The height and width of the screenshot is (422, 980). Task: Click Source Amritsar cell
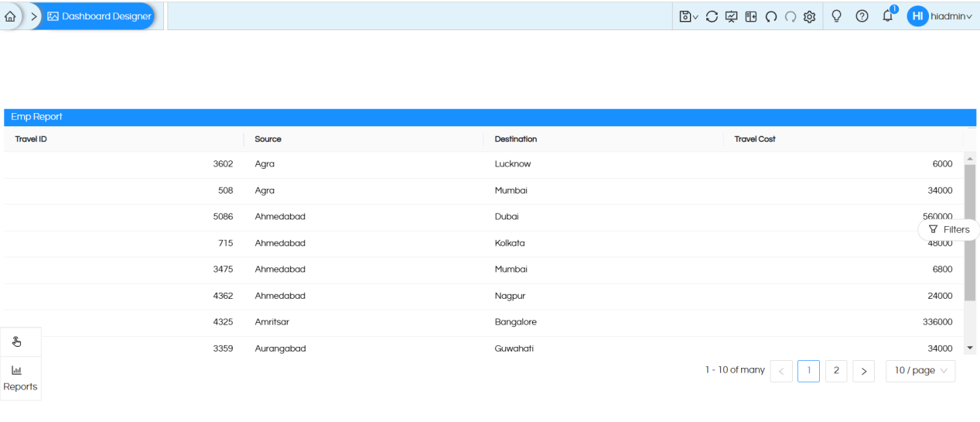point(272,322)
